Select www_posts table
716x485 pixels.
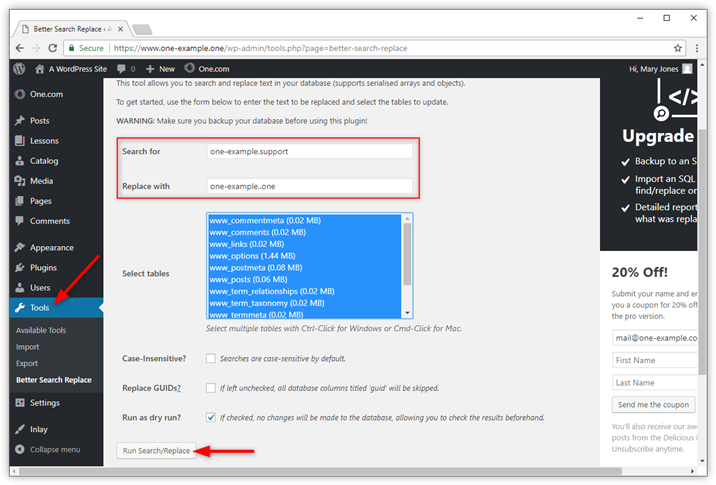(305, 279)
